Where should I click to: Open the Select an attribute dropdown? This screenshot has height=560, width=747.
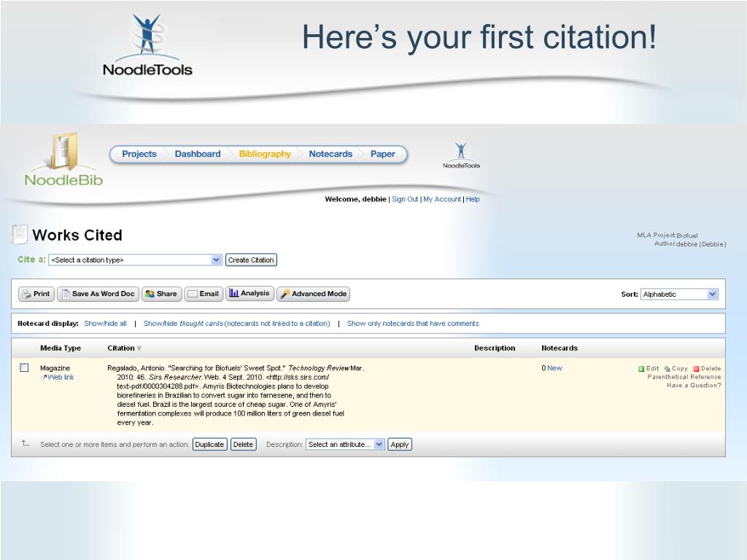click(x=345, y=444)
